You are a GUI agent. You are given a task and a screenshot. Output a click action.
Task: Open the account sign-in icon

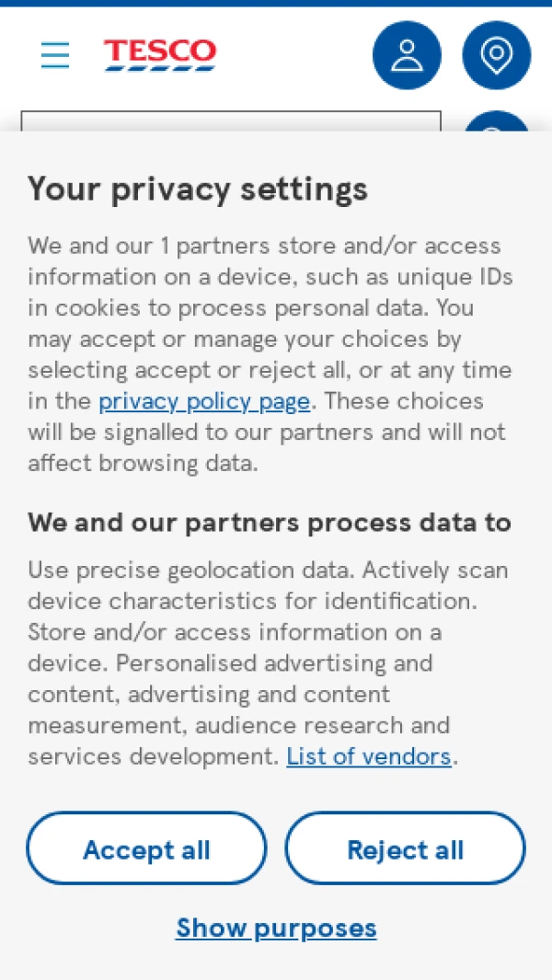407,55
